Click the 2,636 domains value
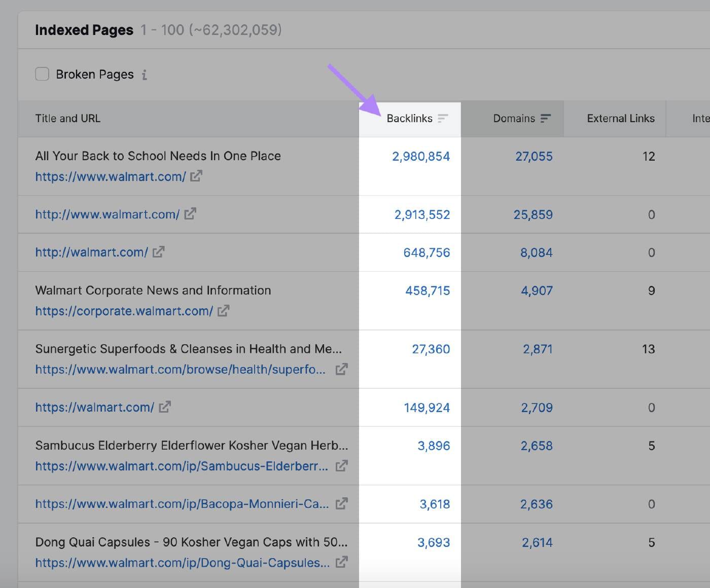The height and width of the screenshot is (588, 710). (537, 504)
